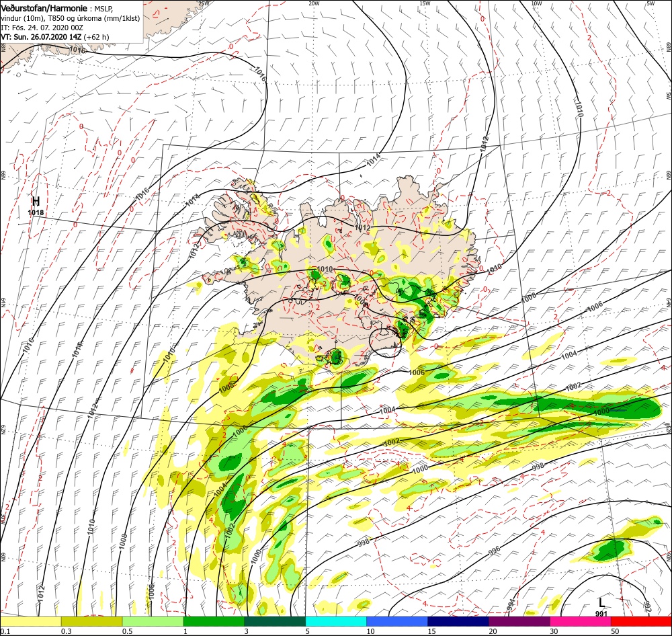
Task: Click the 991 value under the L
Action: click(601, 614)
